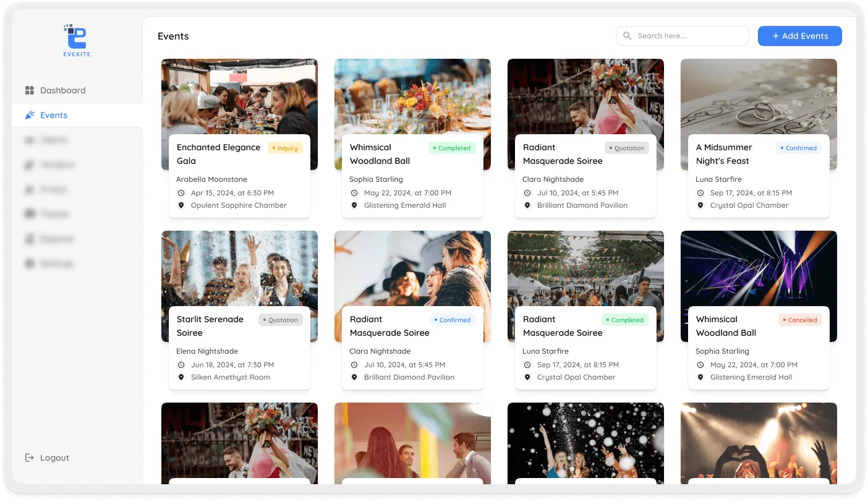
Task: Click the Quotation badge on Radiant Masquerade Soiree
Action: [626, 148]
